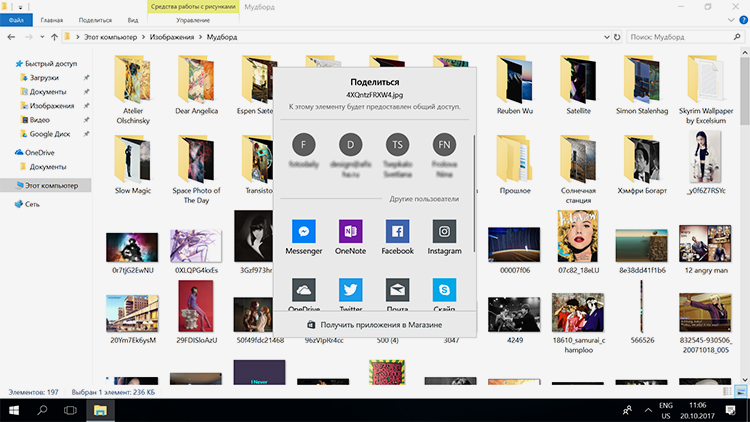Open recent locations dropdown arrow
Viewport: 750px width, 422px height.
42,37
